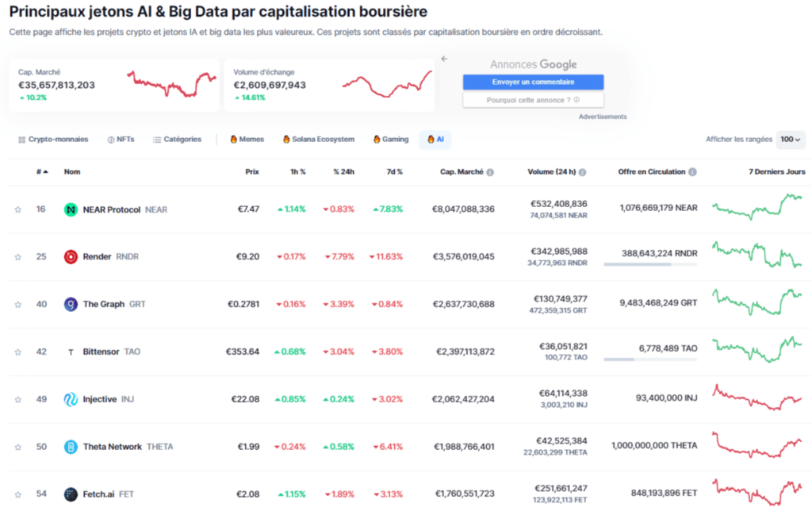The height and width of the screenshot is (515, 812).
Task: Select the Bittensor TAO logo
Action: coord(72,352)
